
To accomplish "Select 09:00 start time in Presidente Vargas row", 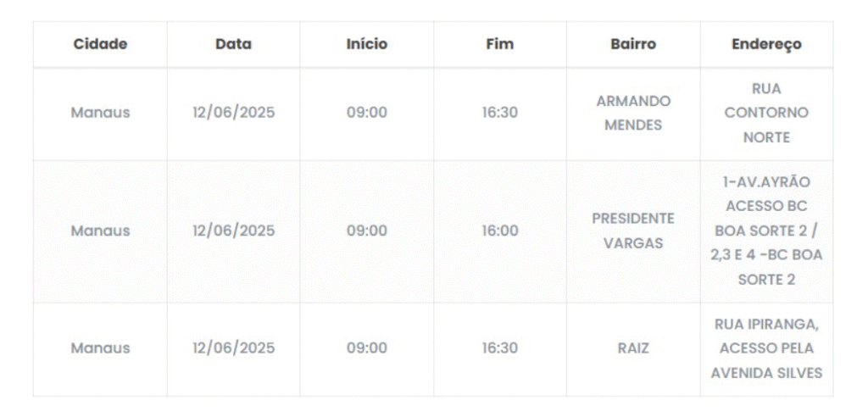I will point(366,231).
